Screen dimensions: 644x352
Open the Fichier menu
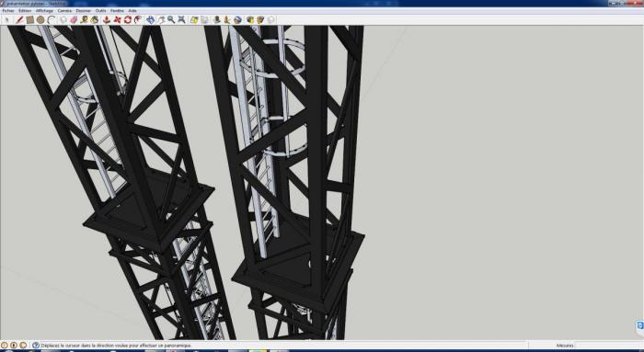click(x=7, y=11)
